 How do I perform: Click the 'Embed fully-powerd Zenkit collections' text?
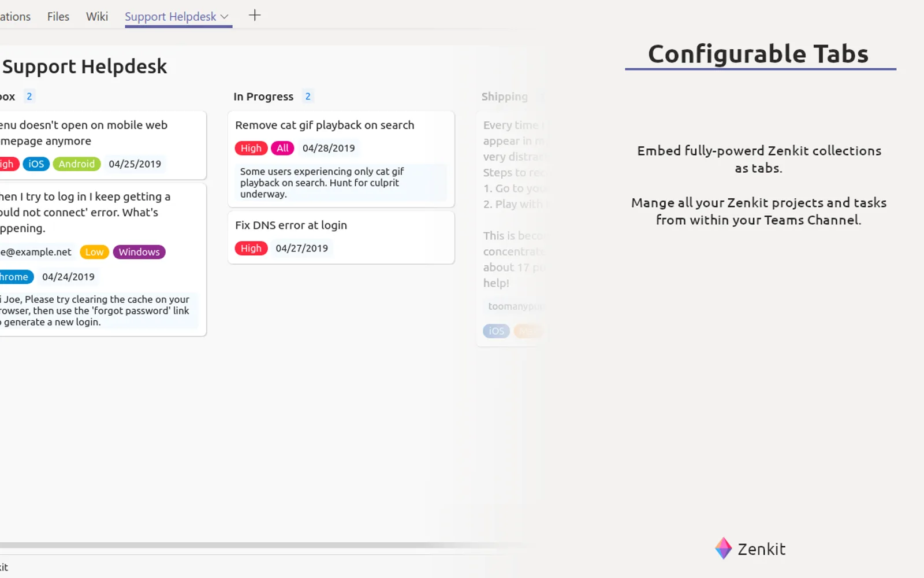tap(759, 160)
